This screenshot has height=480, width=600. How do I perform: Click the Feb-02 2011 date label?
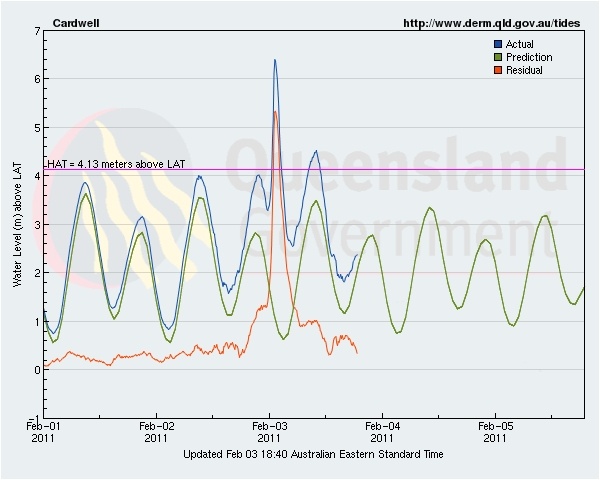[157, 432]
